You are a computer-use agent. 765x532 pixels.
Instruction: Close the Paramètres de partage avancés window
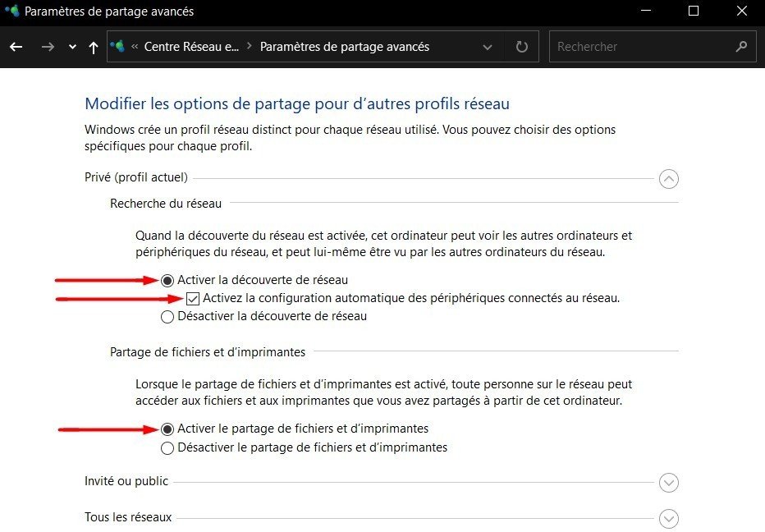click(x=741, y=10)
